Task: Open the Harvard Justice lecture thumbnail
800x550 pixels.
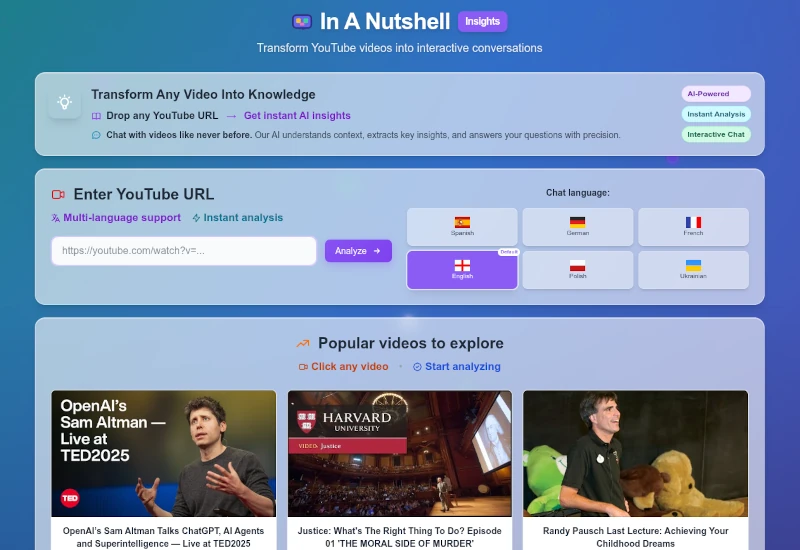Action: pos(399,454)
